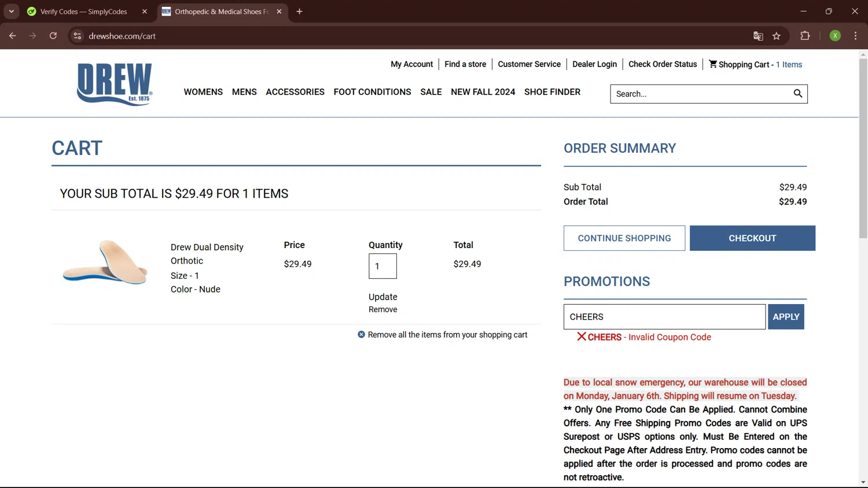The height and width of the screenshot is (488, 868).
Task: Click the address bar URL
Action: pyautogui.click(x=122, y=36)
